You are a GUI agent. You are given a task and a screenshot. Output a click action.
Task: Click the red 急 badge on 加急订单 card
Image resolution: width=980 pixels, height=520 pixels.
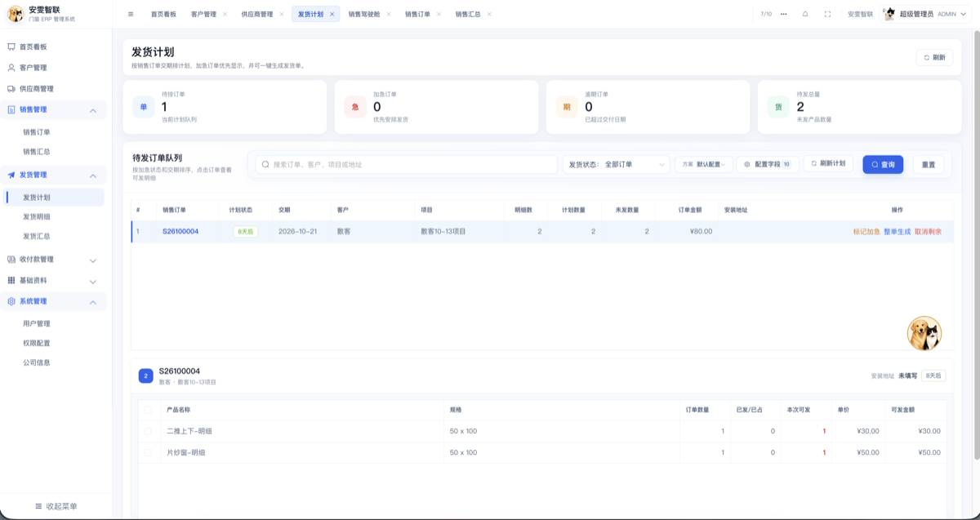[x=355, y=107]
